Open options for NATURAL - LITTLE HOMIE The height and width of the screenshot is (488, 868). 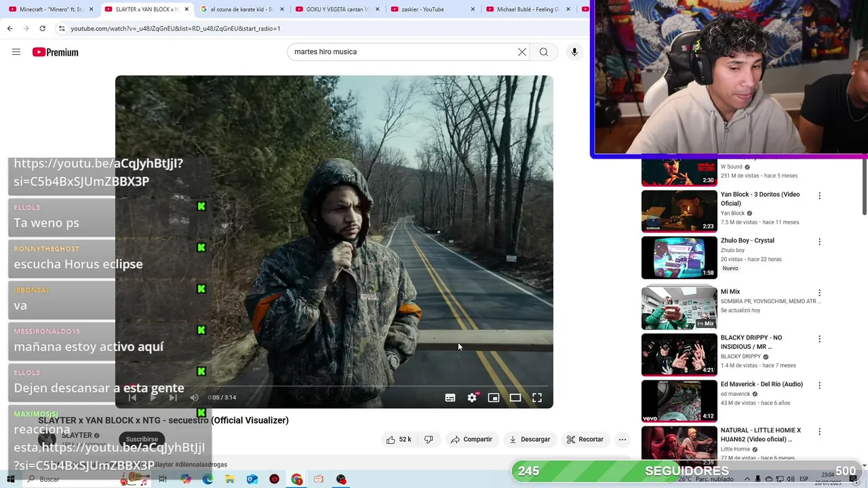(x=819, y=432)
